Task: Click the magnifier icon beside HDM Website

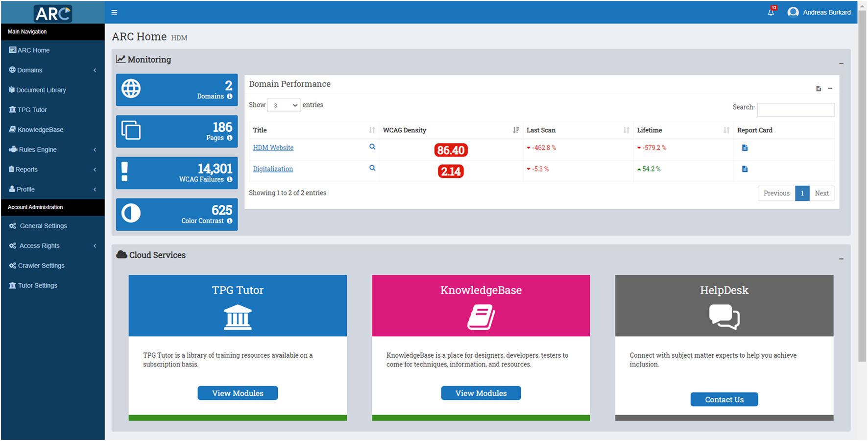Action: coord(372,147)
